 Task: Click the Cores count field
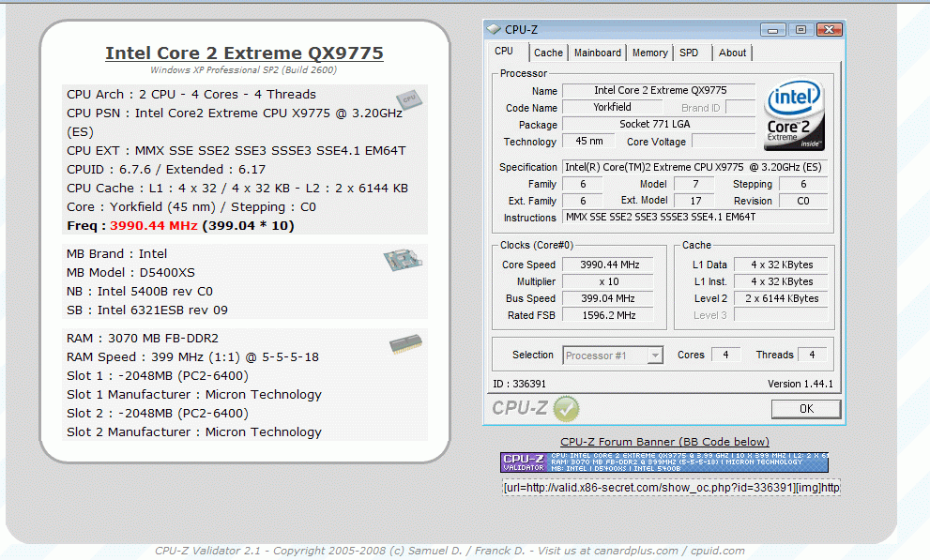click(x=725, y=355)
